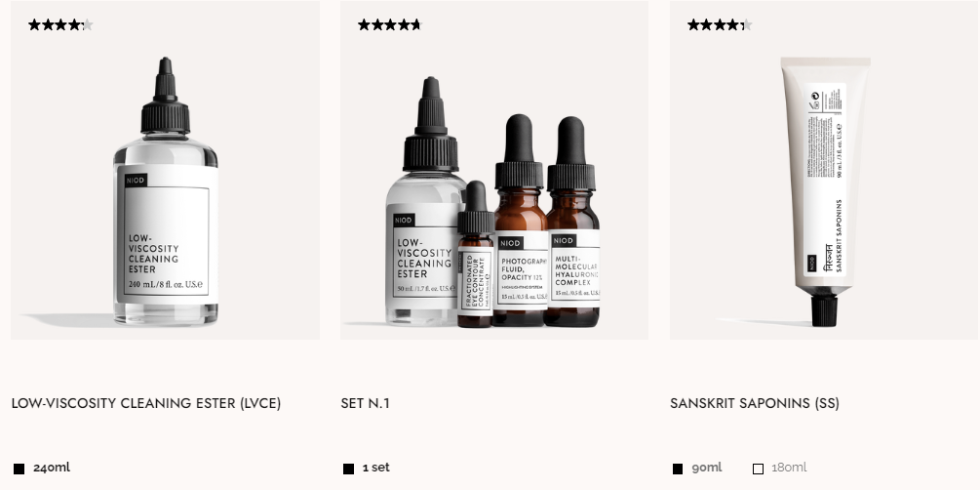This screenshot has height=490, width=980.
Task: Open the SANSKRIT SAPONINS (SS) title link
Action: 755,404
